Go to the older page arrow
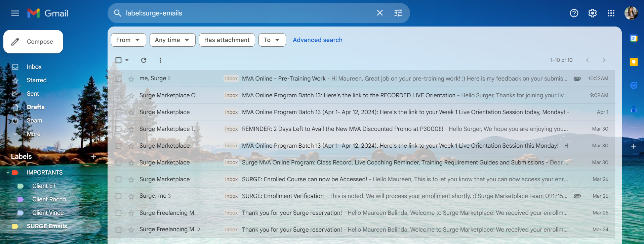This screenshot has width=644, height=244. 604,60
